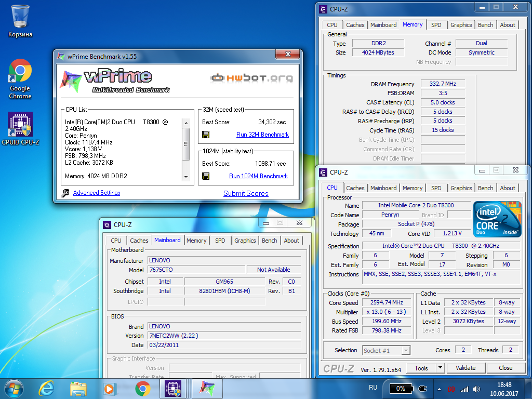The width and height of the screenshot is (532, 399).
Task: Show hidden tray icons arrow
Action: [x=440, y=389]
